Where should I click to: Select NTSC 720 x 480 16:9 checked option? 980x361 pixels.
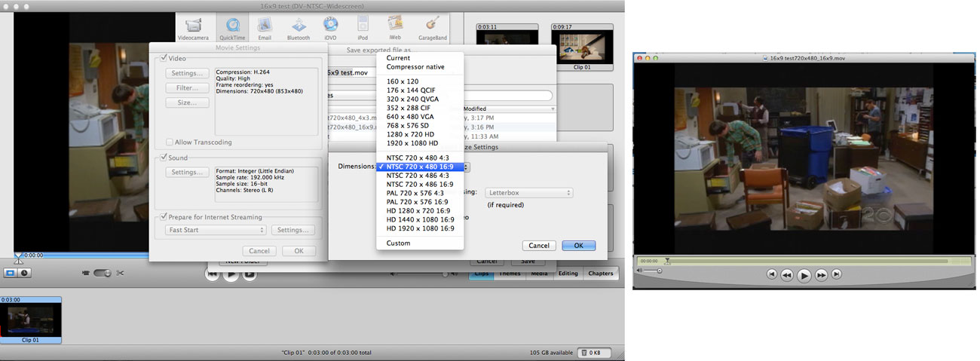(421, 167)
